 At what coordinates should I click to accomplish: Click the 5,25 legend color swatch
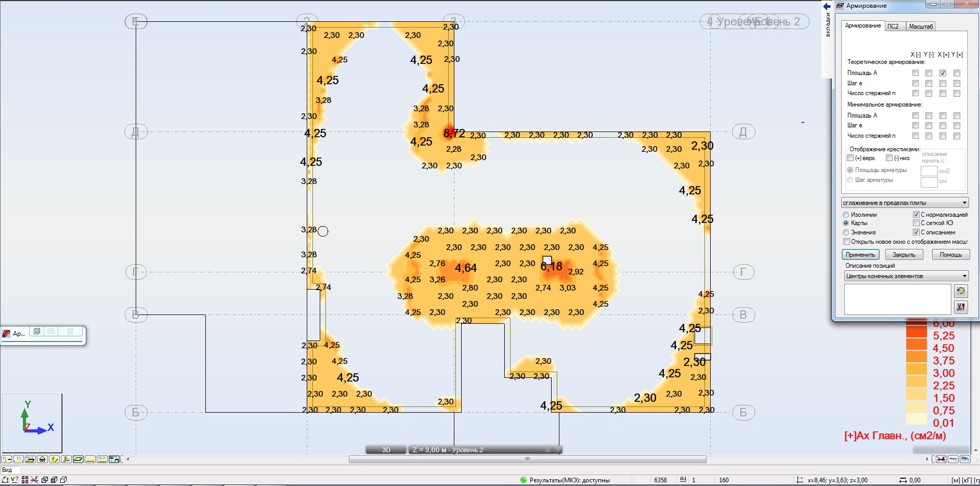click(917, 332)
